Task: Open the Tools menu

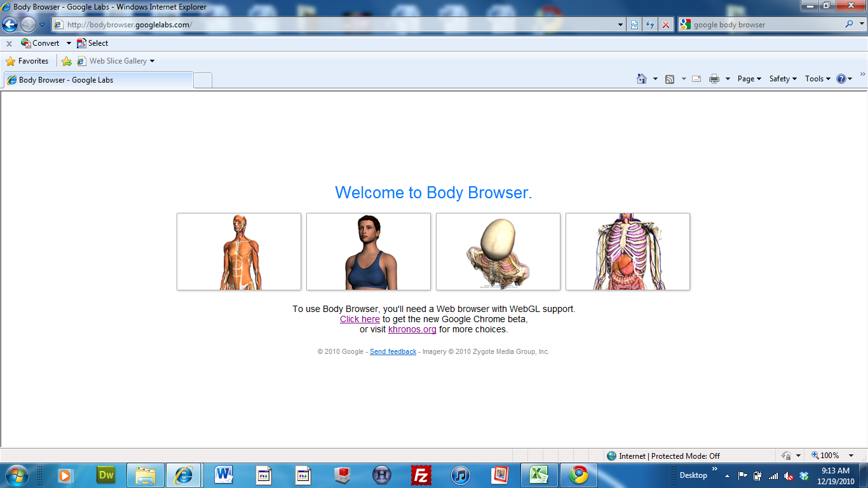Action: (x=818, y=79)
